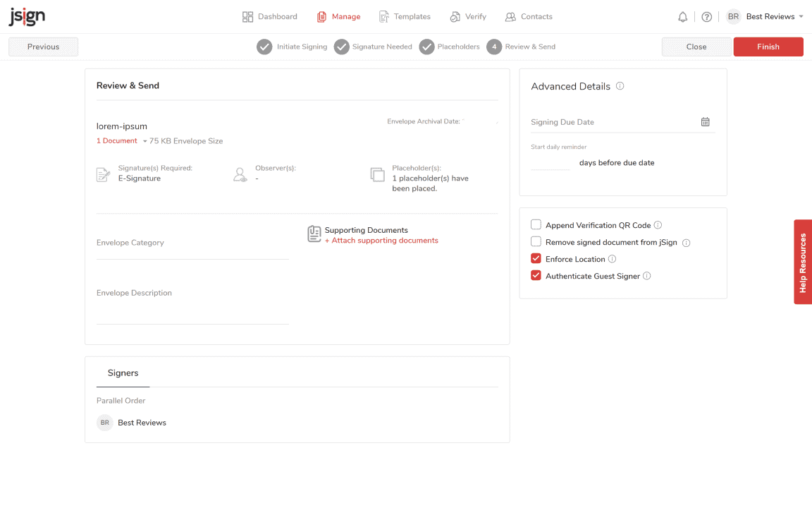The image size is (812, 508).
Task: Click info icon beside Authenticate Guest Signer
Action: coord(647,276)
